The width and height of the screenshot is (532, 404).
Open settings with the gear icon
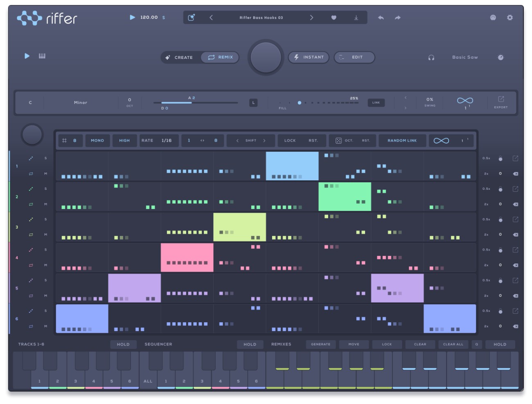point(510,18)
